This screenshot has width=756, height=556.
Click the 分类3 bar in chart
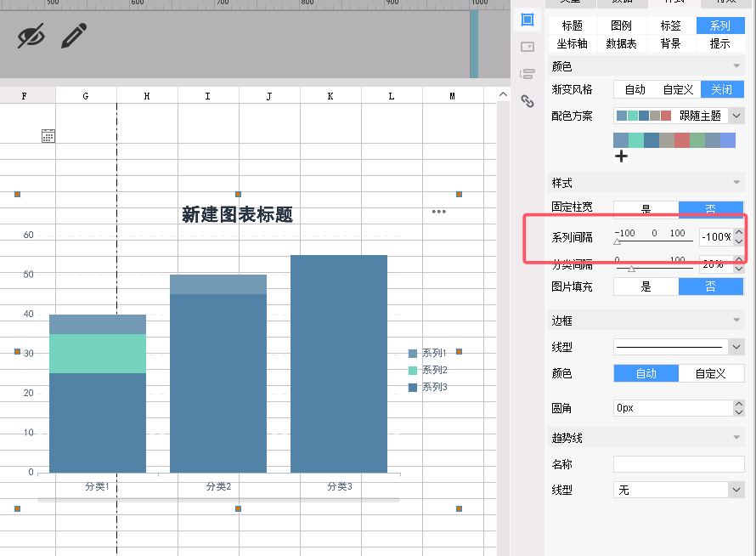click(x=339, y=364)
